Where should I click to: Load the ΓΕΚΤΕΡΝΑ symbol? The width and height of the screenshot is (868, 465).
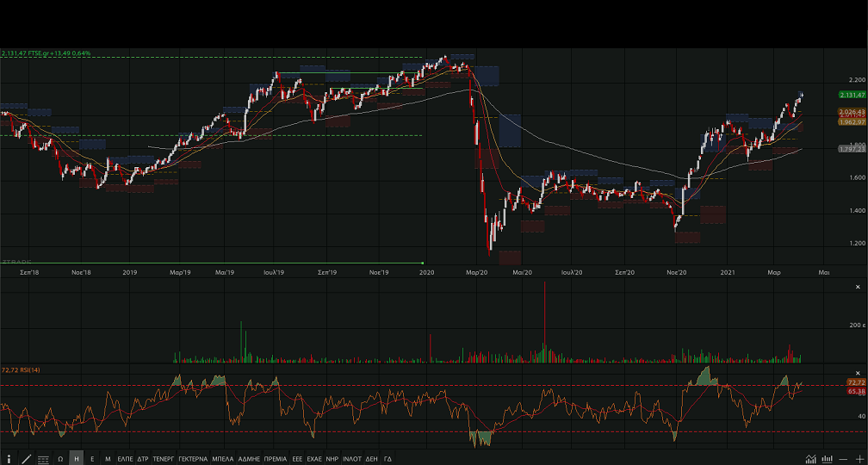click(193, 459)
